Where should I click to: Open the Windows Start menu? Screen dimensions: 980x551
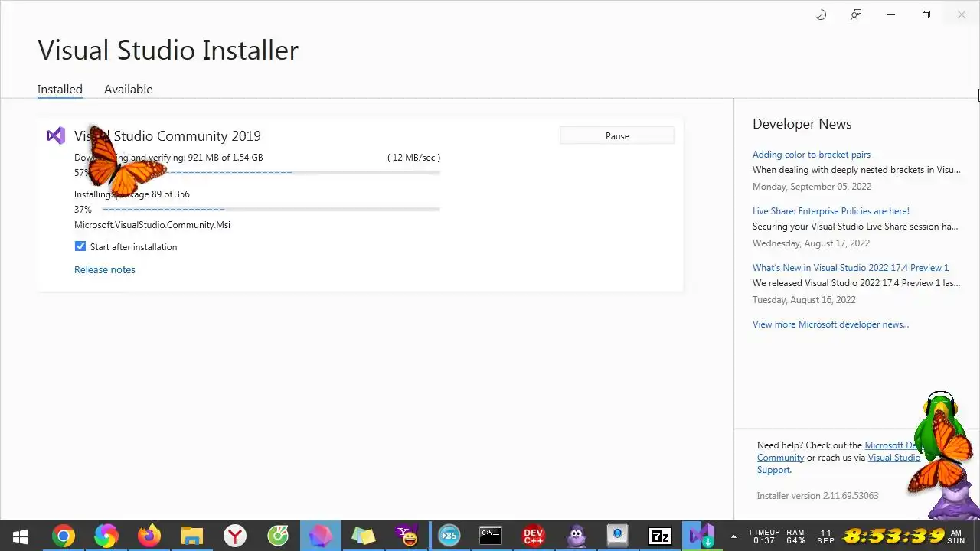tap(21, 536)
